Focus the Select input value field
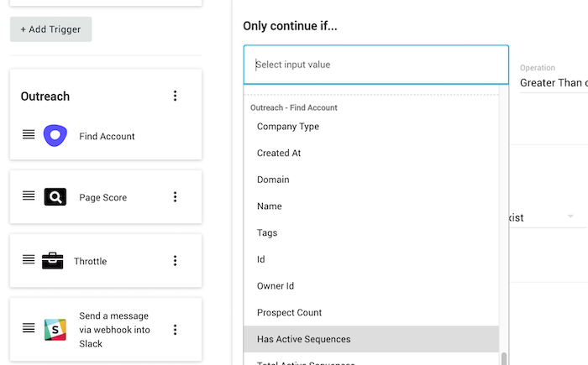The image size is (588, 365). tap(376, 65)
